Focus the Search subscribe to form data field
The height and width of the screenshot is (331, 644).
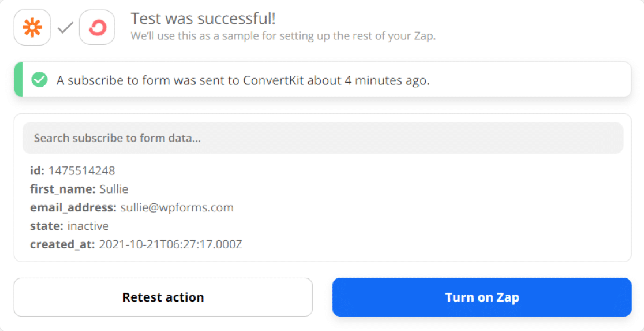323,137
